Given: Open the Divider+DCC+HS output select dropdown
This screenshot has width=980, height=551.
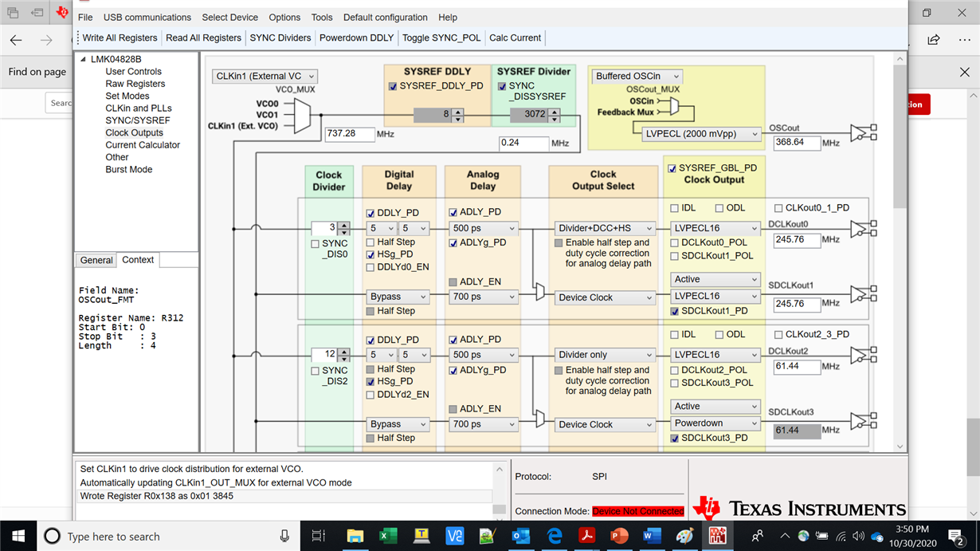Looking at the screenshot, I should pyautogui.click(x=604, y=228).
